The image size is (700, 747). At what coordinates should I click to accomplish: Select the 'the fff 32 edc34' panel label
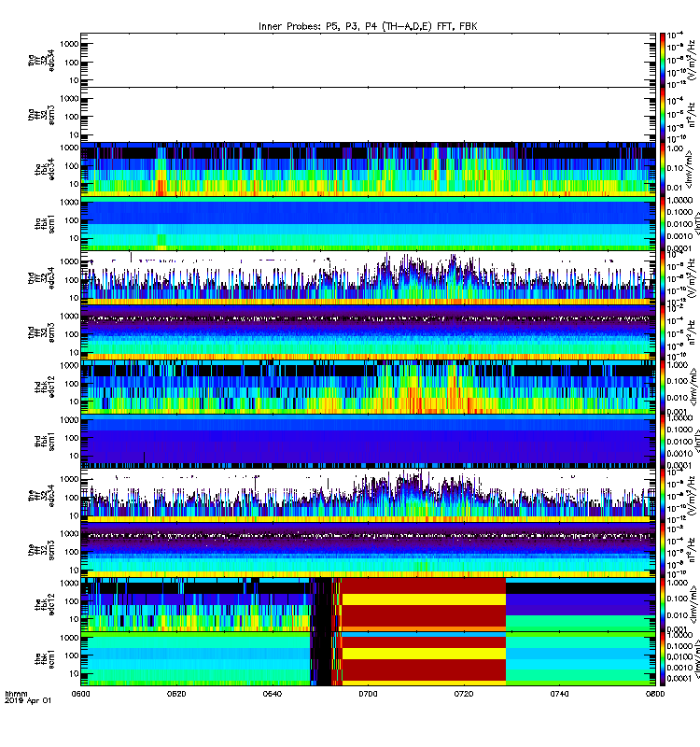point(41,496)
